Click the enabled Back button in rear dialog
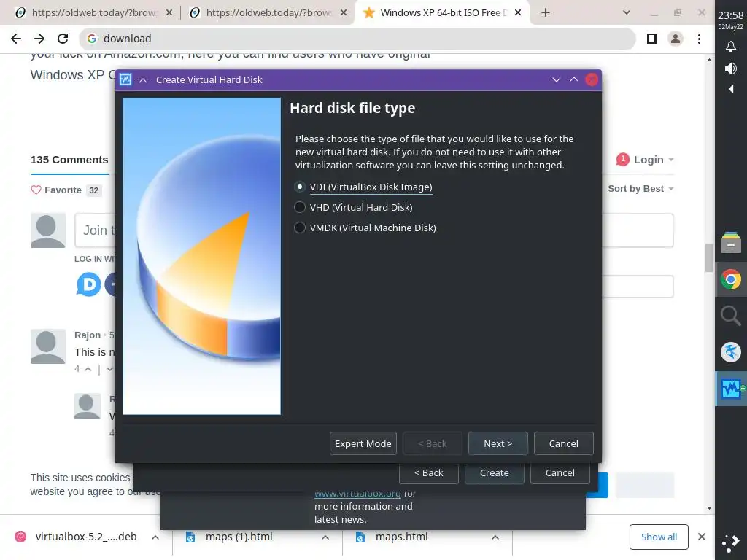 (429, 472)
